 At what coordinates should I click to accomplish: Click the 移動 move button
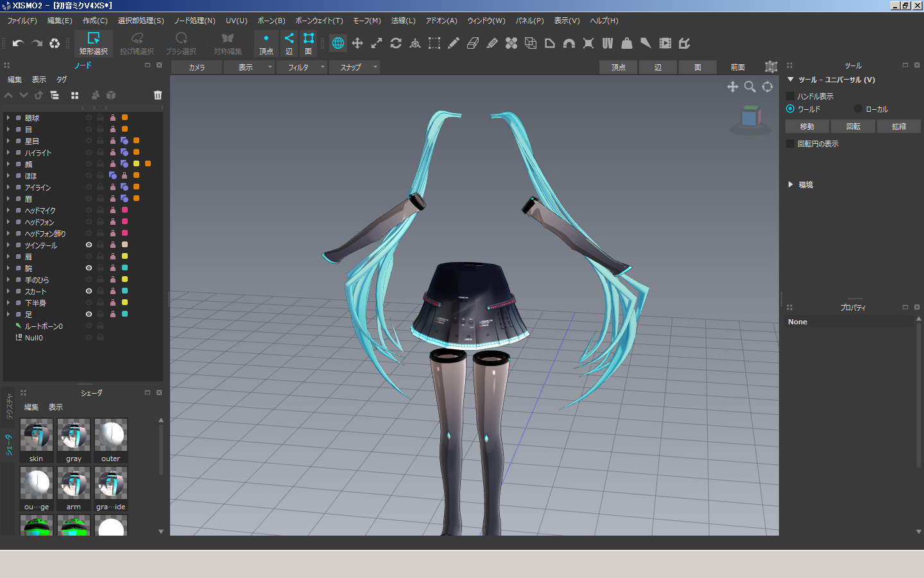tap(807, 127)
